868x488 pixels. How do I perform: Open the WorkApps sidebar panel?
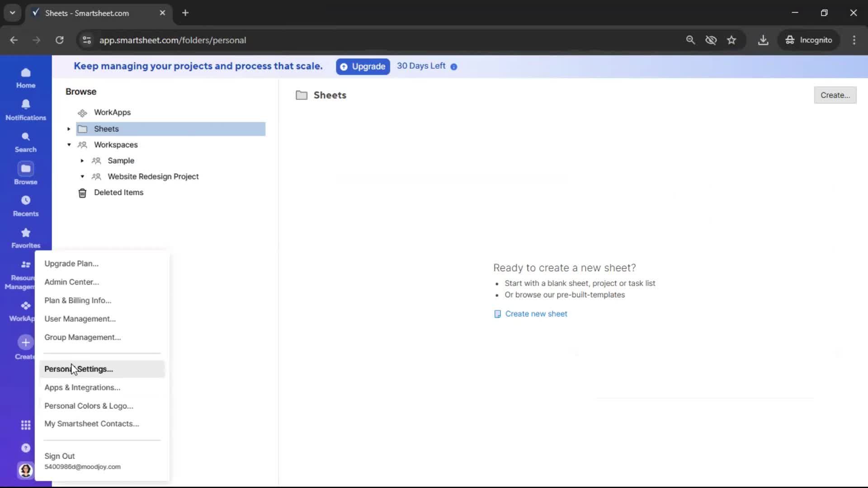(x=25, y=311)
